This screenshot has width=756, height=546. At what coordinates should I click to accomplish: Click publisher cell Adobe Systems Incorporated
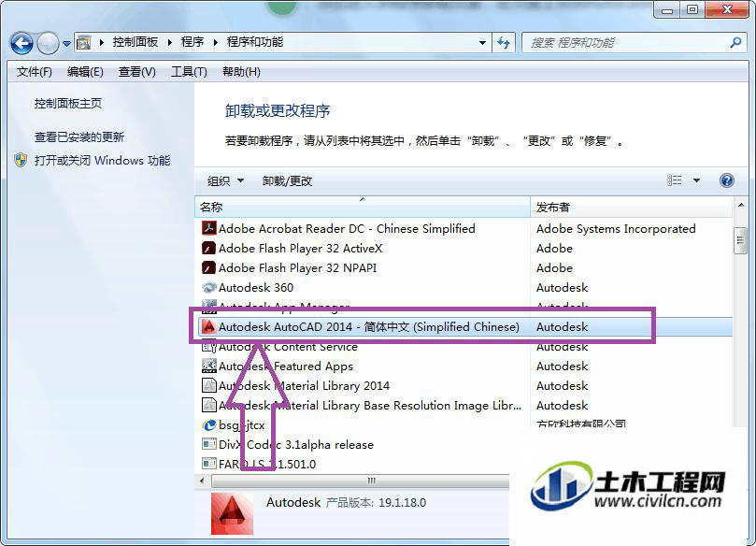click(x=616, y=229)
